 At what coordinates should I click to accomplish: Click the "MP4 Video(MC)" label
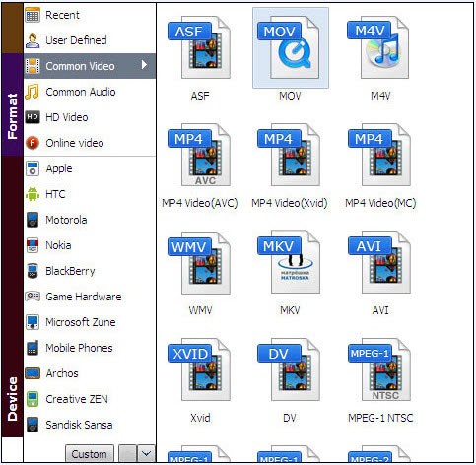click(380, 203)
